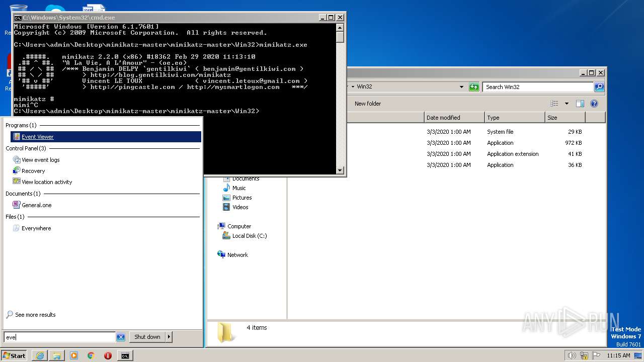This screenshot has height=362, width=644.
Task: Click New folder in Explorer toolbar
Action: click(368, 104)
